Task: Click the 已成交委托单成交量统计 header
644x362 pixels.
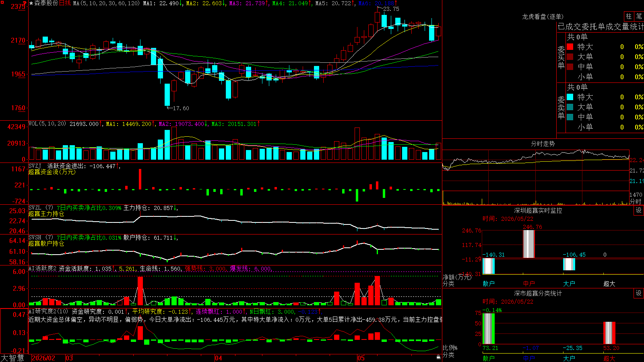Action: [601, 27]
